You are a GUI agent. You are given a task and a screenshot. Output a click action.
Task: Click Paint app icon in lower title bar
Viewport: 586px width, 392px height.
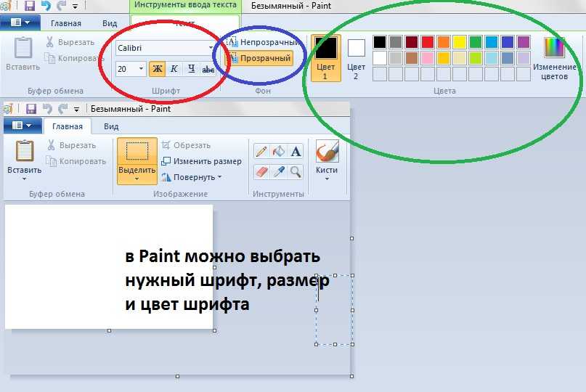[x=7, y=109]
